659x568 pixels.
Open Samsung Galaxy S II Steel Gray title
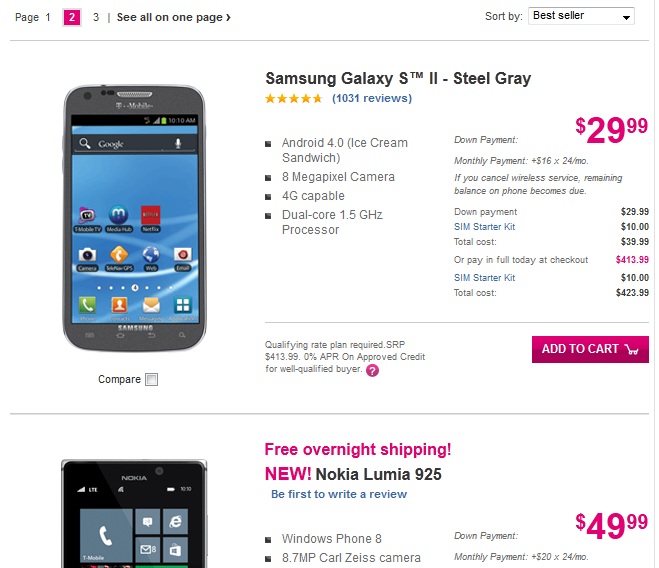click(x=397, y=78)
